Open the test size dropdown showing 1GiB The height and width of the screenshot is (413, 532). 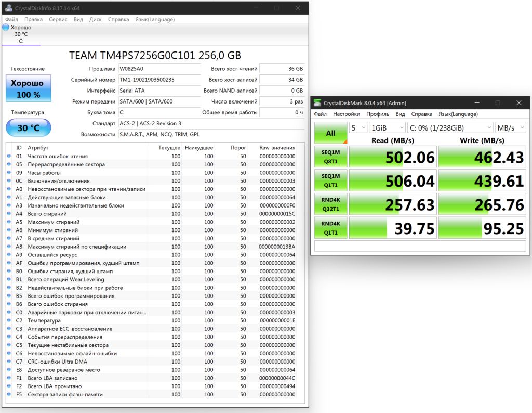pyautogui.click(x=387, y=128)
